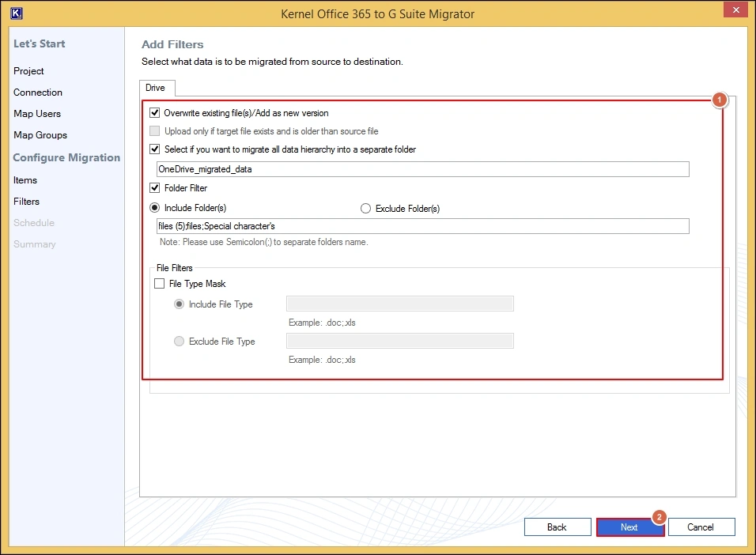756x555 pixels.
Task: Disable the Folder Filter checkbox
Action: click(x=155, y=188)
